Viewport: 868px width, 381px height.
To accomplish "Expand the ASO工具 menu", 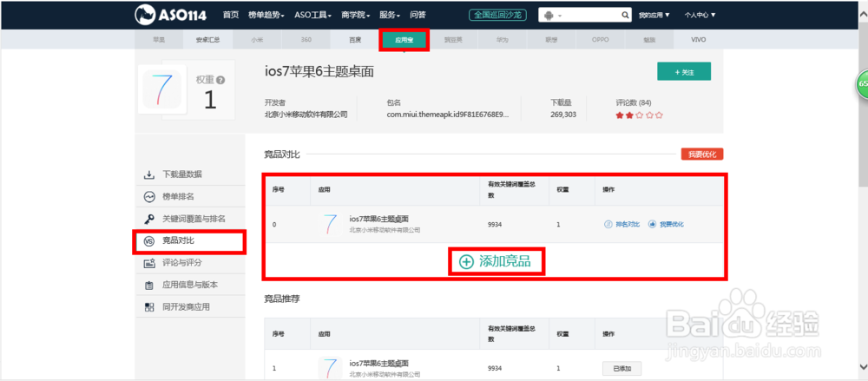I will click(x=312, y=15).
